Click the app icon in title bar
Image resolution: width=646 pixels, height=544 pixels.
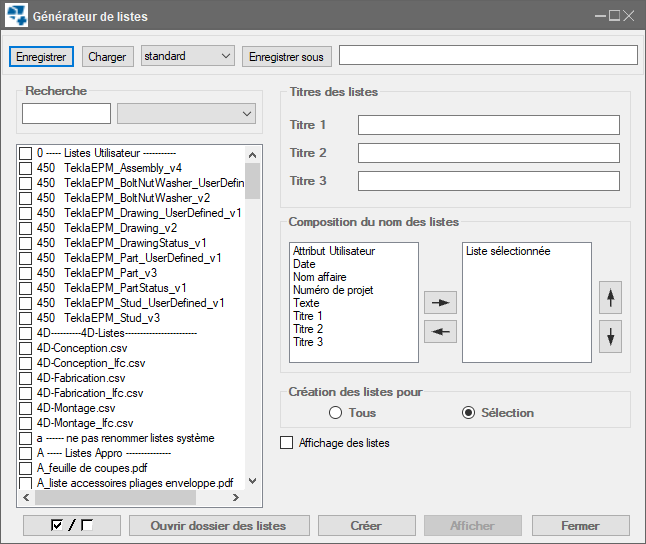(x=16, y=15)
